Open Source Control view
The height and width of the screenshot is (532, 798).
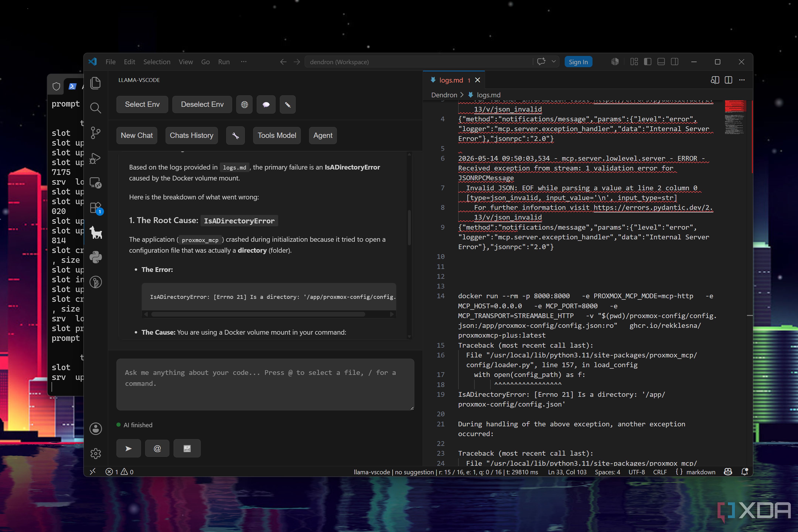tap(96, 133)
